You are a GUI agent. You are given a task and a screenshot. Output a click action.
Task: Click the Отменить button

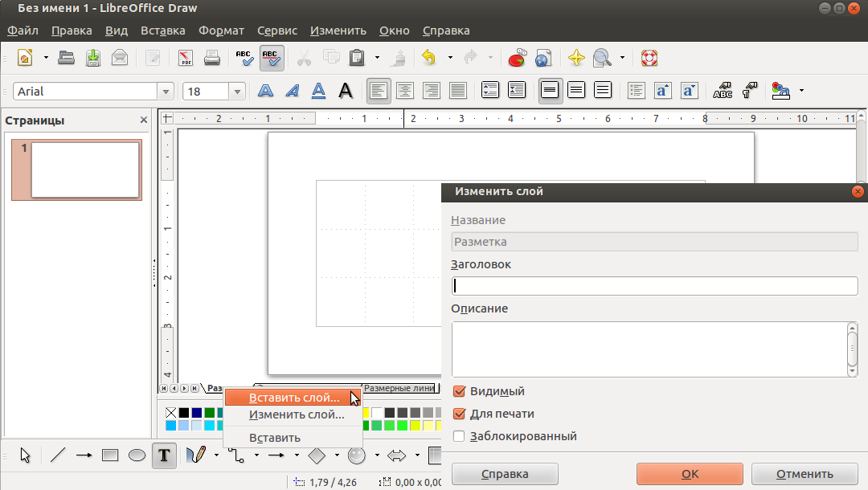coord(805,474)
